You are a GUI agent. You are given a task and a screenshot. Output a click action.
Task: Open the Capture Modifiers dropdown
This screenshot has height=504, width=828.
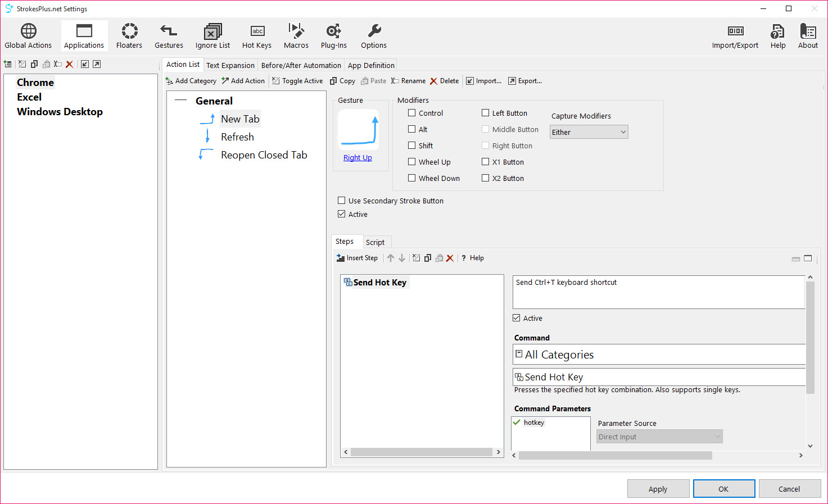pos(589,132)
